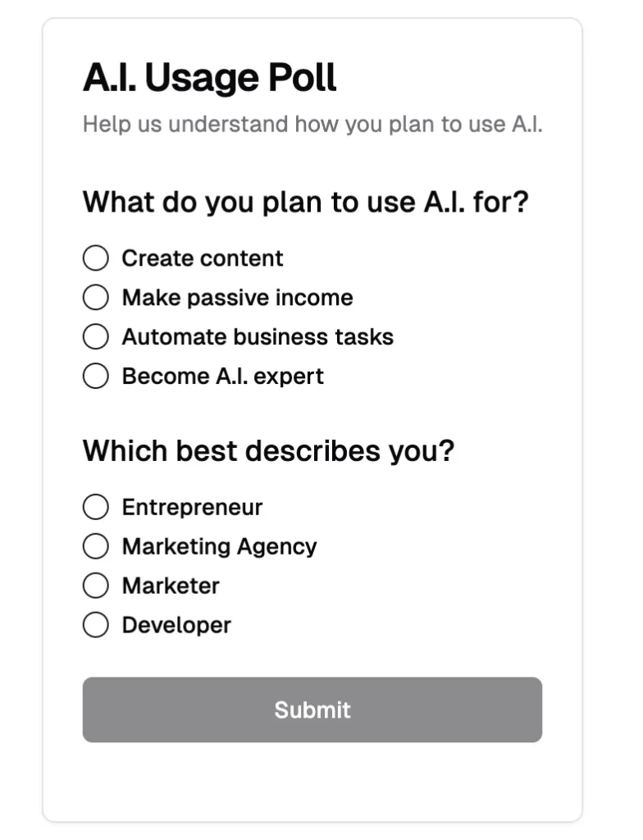Click the 'Marketer' label text
The width and height of the screenshot is (643, 840).
tap(171, 586)
